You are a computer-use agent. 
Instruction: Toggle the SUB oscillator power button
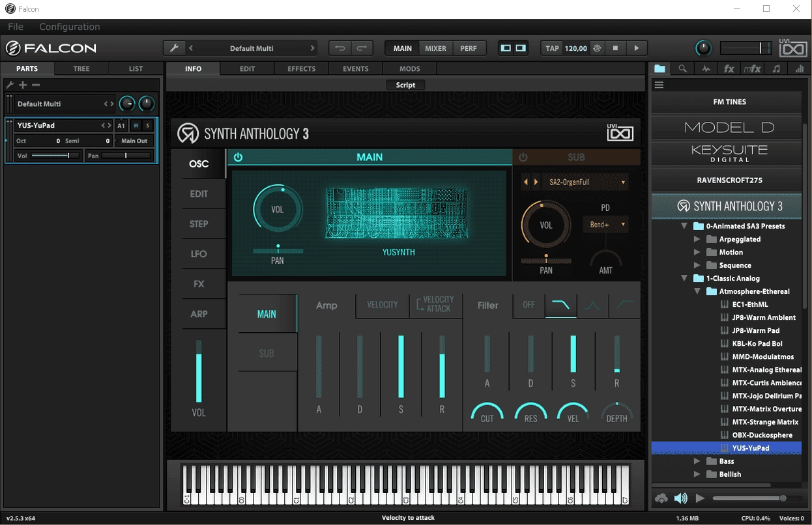point(523,157)
